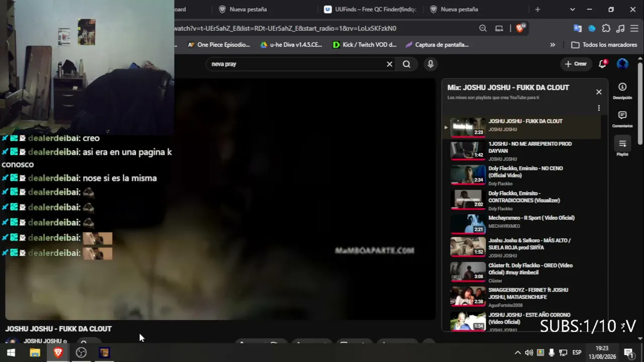The image size is (644, 362).
Task: Click the YouTube search magnifier button
Action: [407, 64]
